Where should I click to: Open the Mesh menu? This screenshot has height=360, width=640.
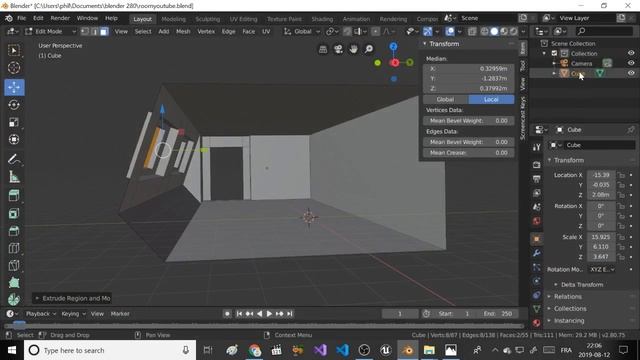click(183, 31)
